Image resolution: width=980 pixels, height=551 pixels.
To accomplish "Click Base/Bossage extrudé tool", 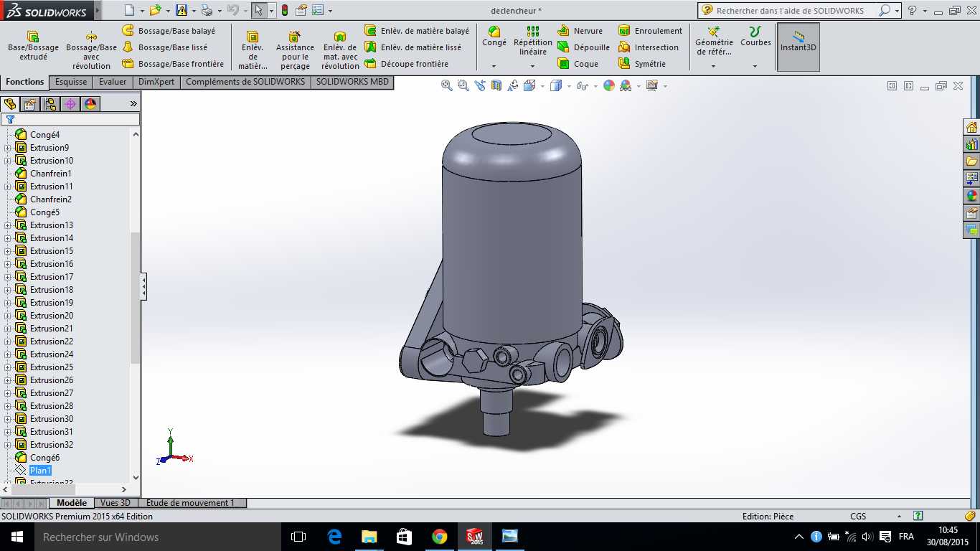I will [33, 45].
